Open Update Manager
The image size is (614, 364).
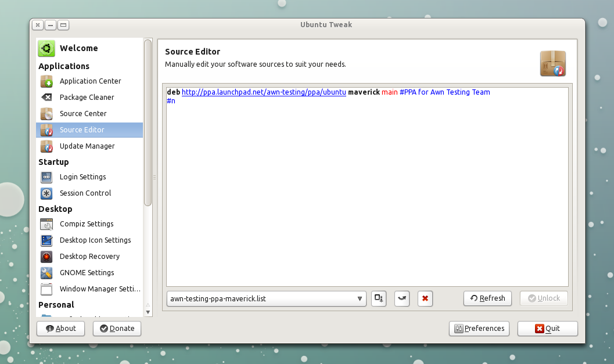pyautogui.click(x=89, y=146)
